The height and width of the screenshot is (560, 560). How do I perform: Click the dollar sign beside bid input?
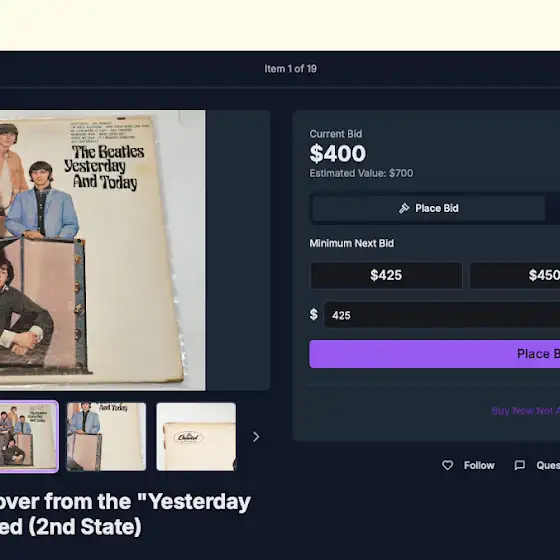(314, 315)
